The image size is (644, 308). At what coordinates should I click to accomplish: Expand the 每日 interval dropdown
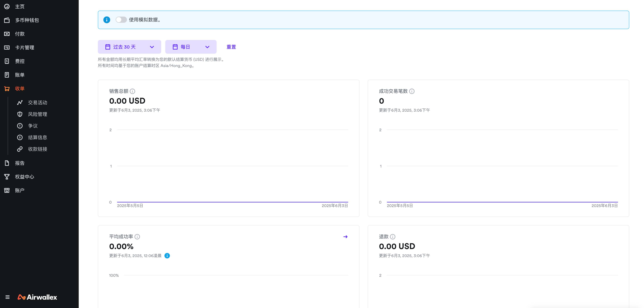point(191,47)
